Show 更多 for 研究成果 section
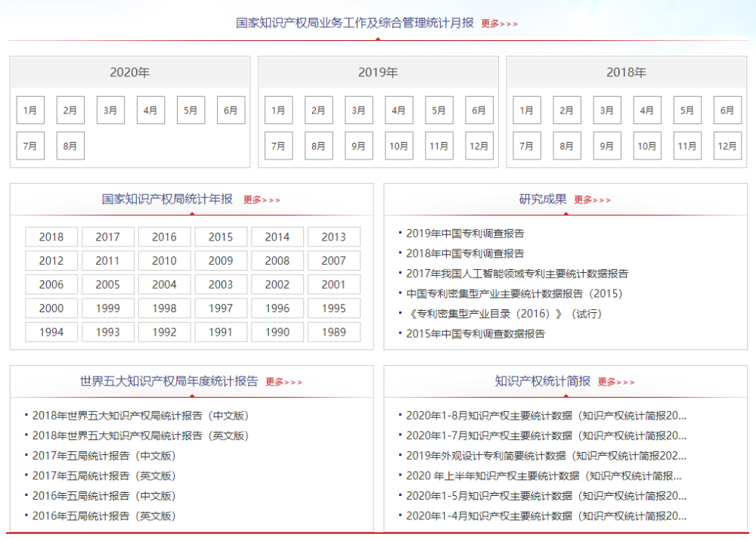Image resolution: width=756 pixels, height=539 pixels. [x=592, y=200]
